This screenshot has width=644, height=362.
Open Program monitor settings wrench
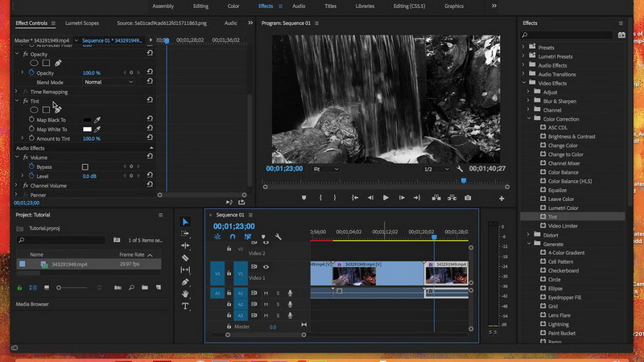click(x=460, y=169)
